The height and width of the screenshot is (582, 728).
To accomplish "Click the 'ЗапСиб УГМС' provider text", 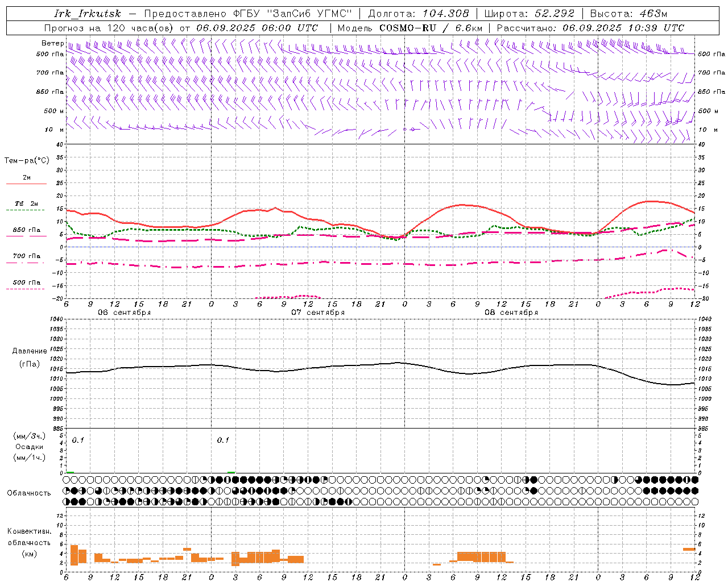I will point(309,14).
